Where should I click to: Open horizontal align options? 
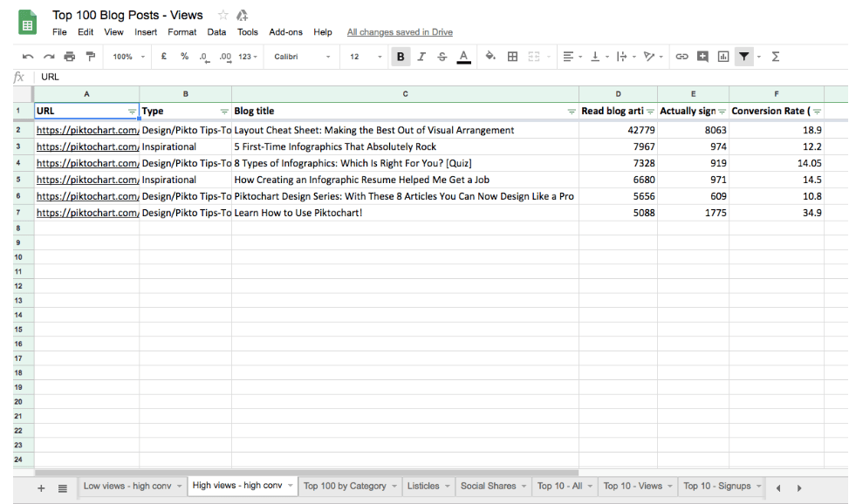pyautogui.click(x=572, y=56)
